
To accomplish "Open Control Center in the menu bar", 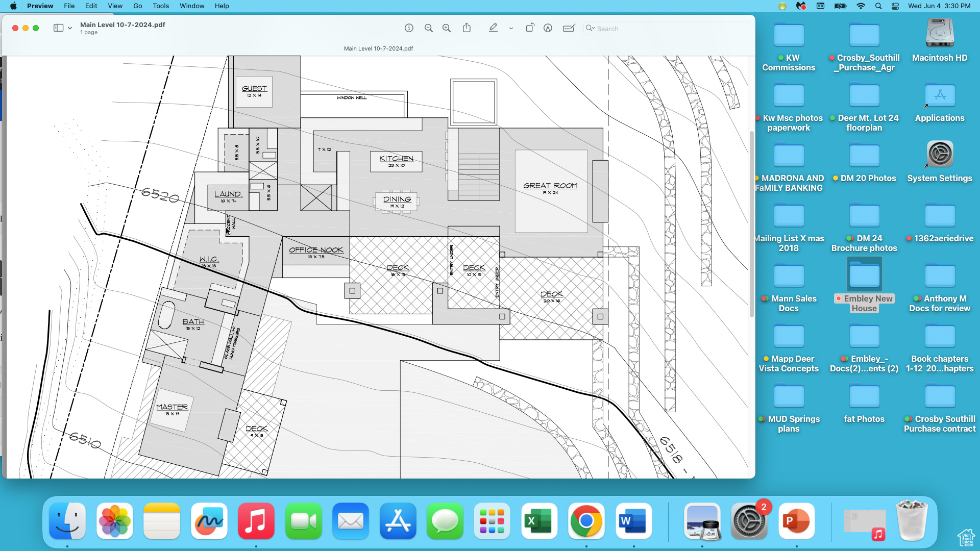I will [895, 6].
